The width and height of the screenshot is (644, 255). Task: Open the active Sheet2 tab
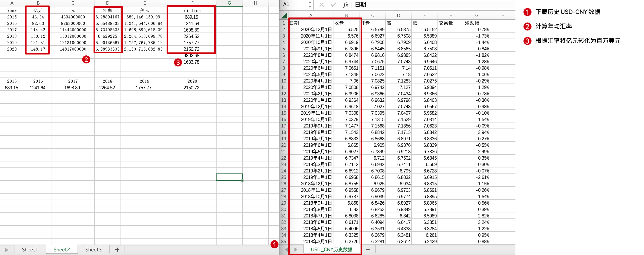click(61, 250)
